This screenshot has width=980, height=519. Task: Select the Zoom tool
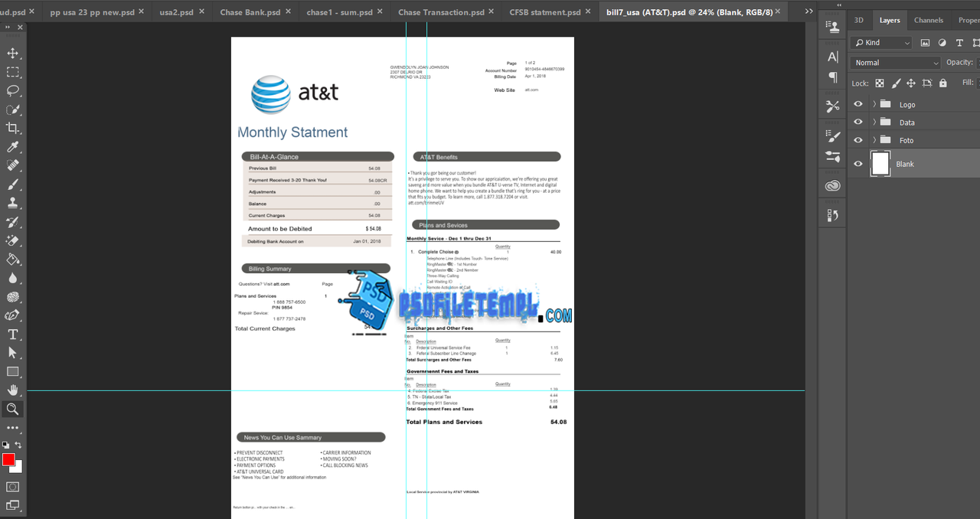pos(13,410)
